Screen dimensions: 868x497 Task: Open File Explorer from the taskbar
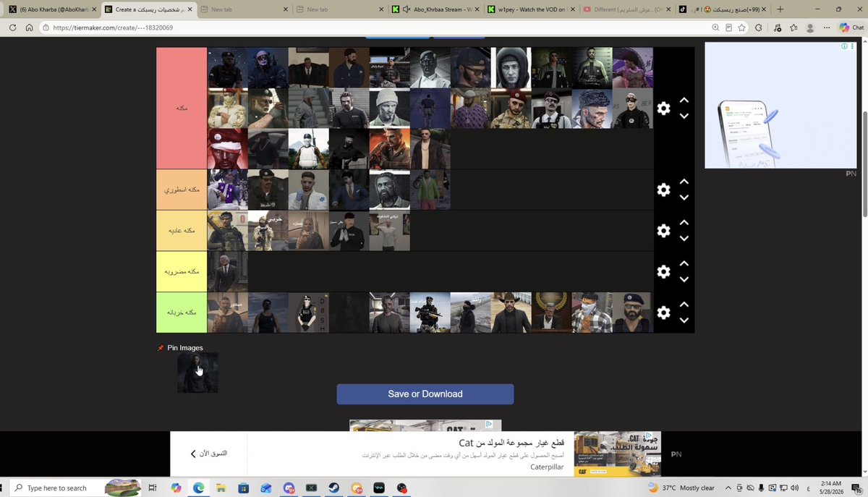pyautogui.click(x=221, y=488)
